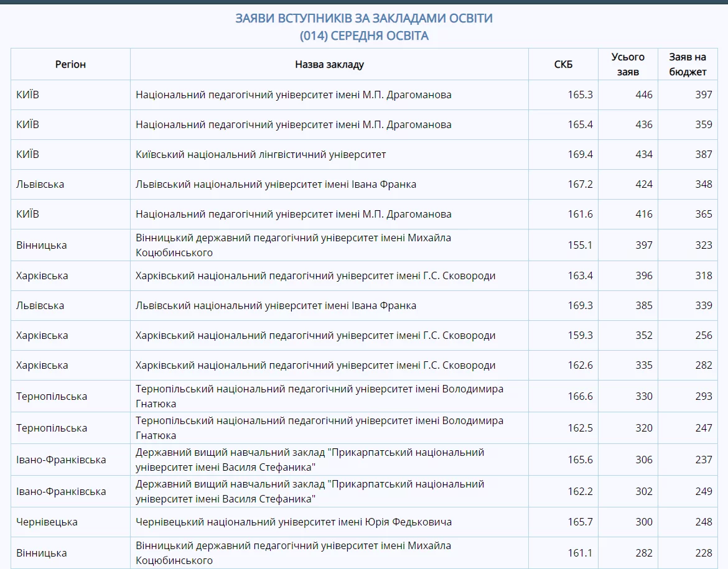
Task: Select Прикарпатський університет name in 162.2 row
Action: coord(310,491)
